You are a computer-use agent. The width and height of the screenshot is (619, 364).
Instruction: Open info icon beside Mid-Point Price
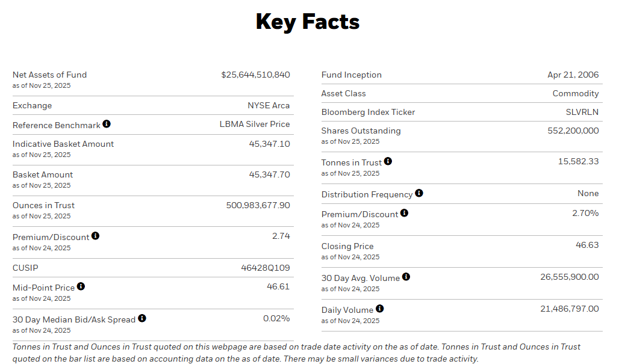tap(81, 286)
